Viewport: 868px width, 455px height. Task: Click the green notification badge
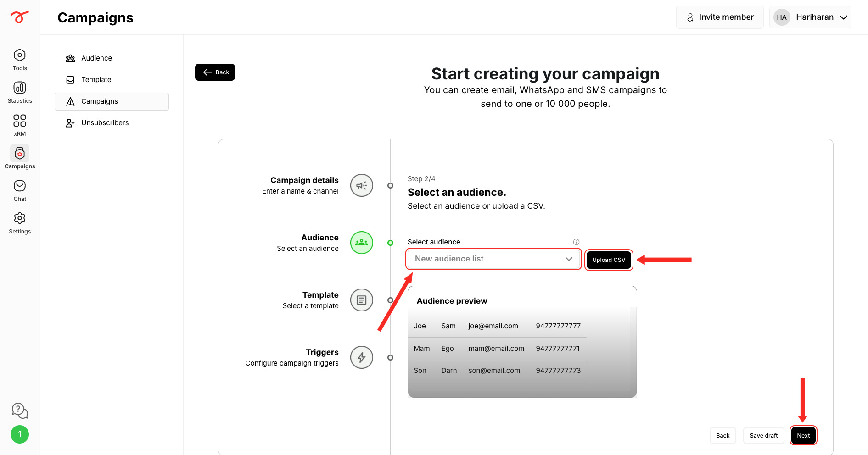pyautogui.click(x=20, y=434)
